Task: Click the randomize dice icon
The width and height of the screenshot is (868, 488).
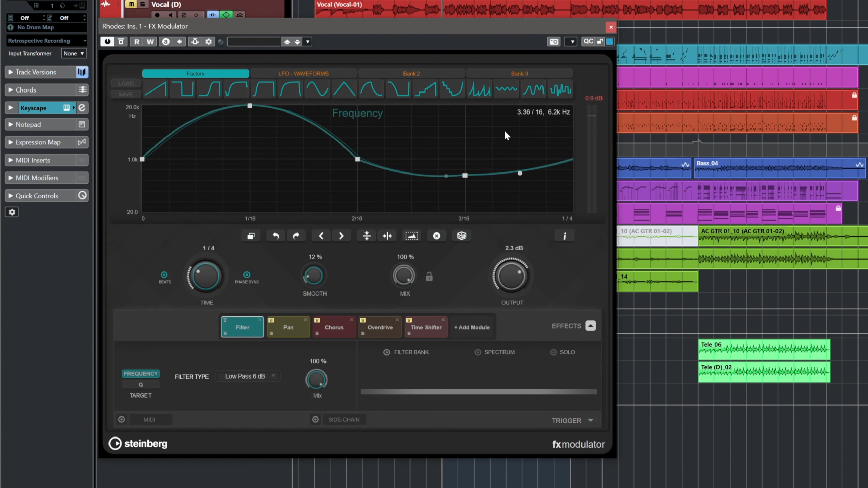Action: pos(461,236)
